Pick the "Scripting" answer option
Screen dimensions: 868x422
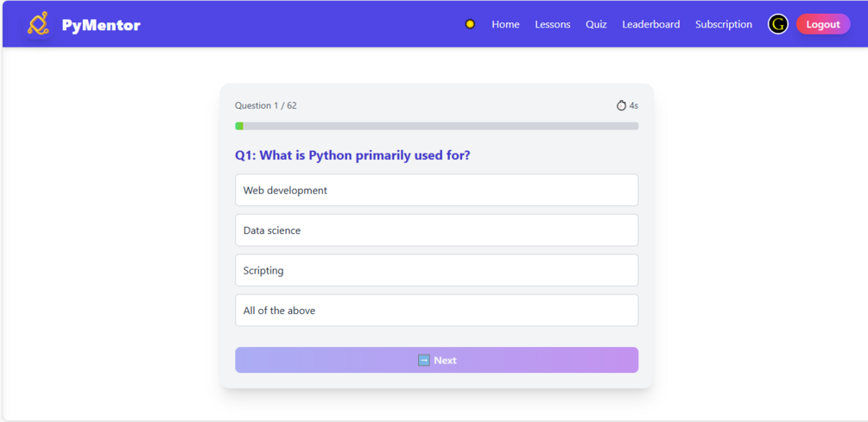coord(436,270)
